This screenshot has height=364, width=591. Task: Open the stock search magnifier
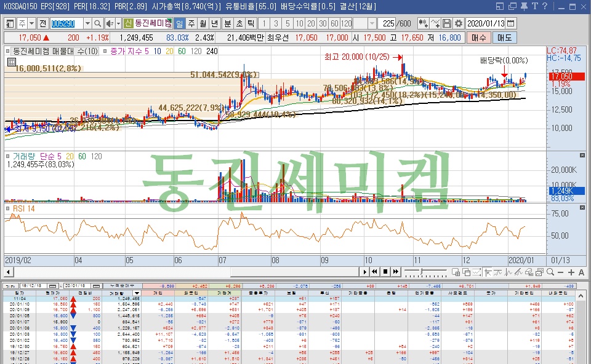coord(98,24)
